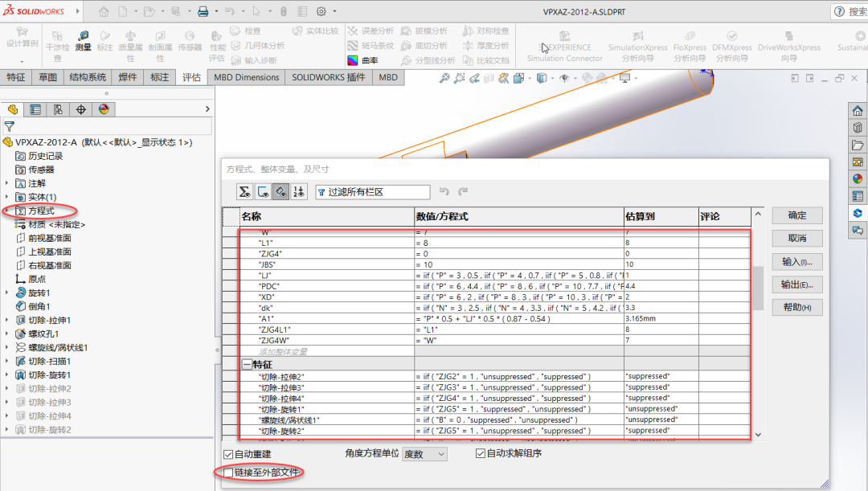The image size is (868, 491).
Task: Toggle the 自动重建 checkbox
Action: click(x=228, y=455)
